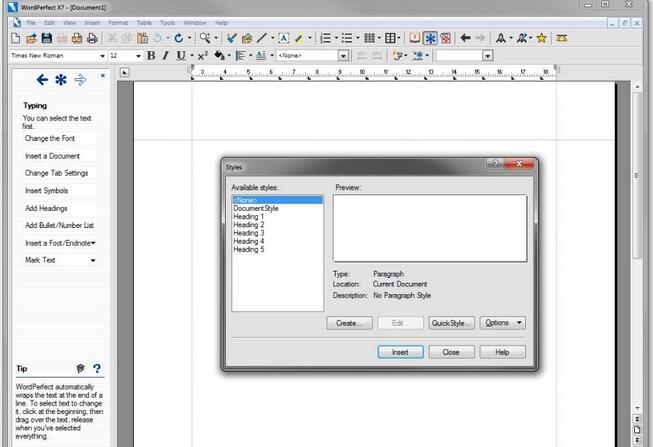Open the Edit menu
The width and height of the screenshot is (653, 447).
coord(49,23)
